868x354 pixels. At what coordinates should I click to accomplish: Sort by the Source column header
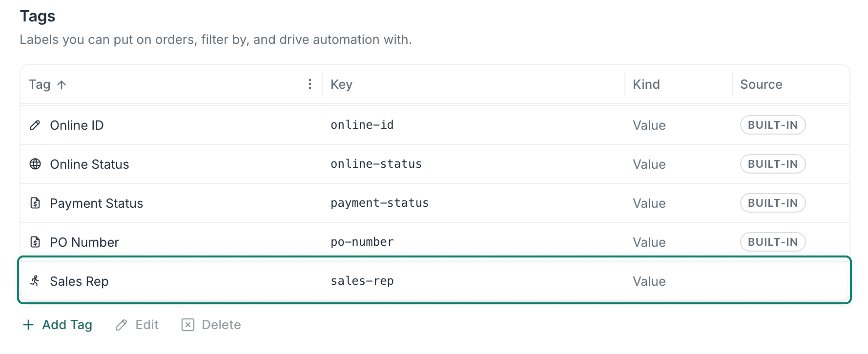761,84
